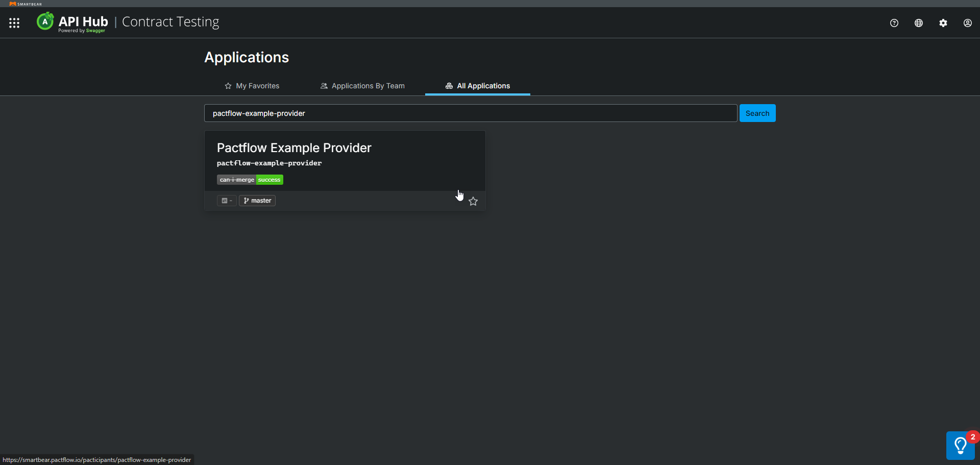Click pactflow-example-provider identifier text
Image resolution: width=980 pixels, height=465 pixels.
click(x=269, y=163)
